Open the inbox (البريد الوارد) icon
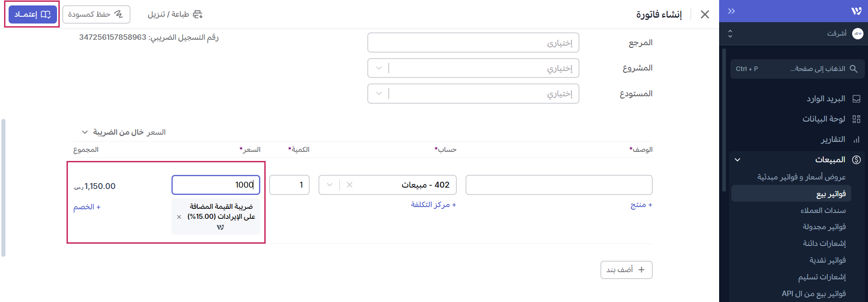Image resolution: width=868 pixels, height=302 pixels. pyautogui.click(x=856, y=99)
